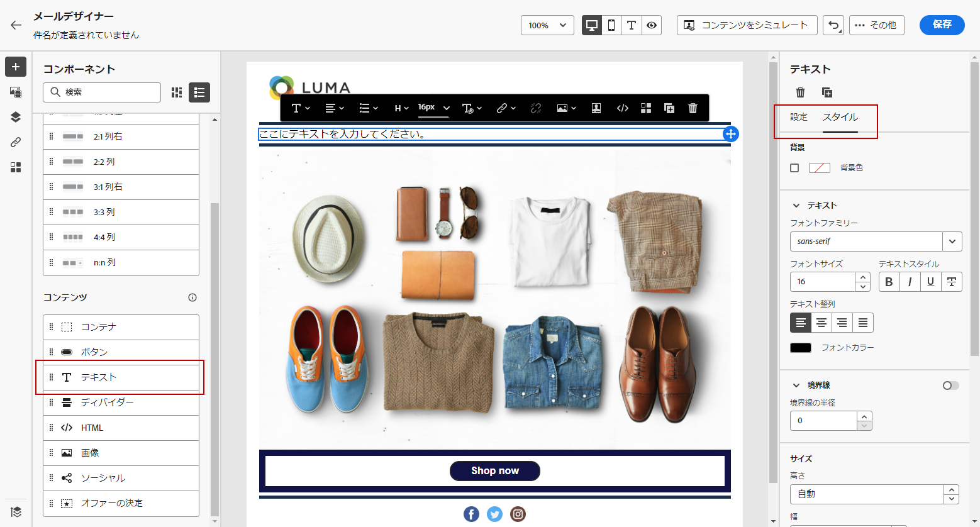Center align text in style panel
980x527 pixels.
pyautogui.click(x=821, y=323)
